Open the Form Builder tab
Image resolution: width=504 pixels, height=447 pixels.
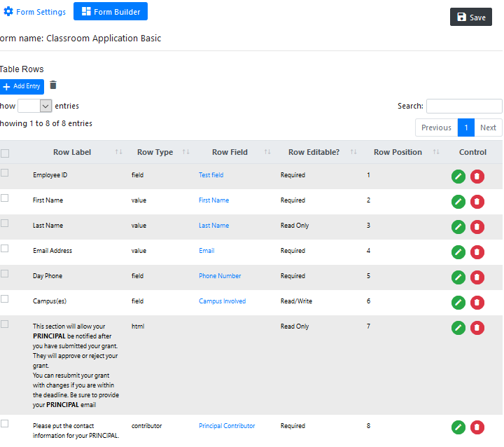110,12
